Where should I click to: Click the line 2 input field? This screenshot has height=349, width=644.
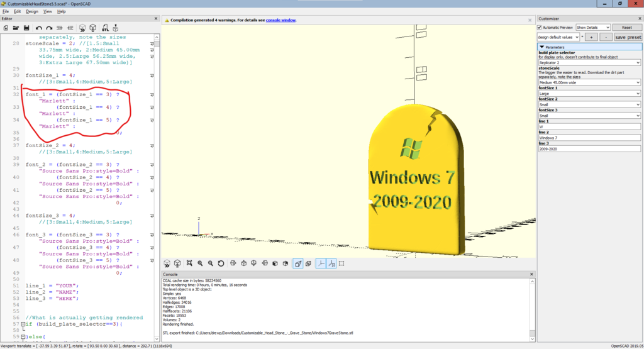coord(589,138)
